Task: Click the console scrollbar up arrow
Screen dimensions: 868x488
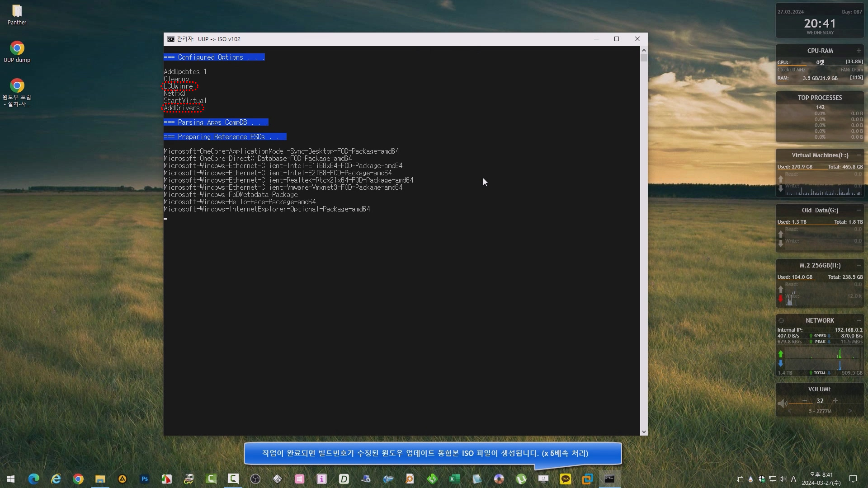Action: click(644, 50)
